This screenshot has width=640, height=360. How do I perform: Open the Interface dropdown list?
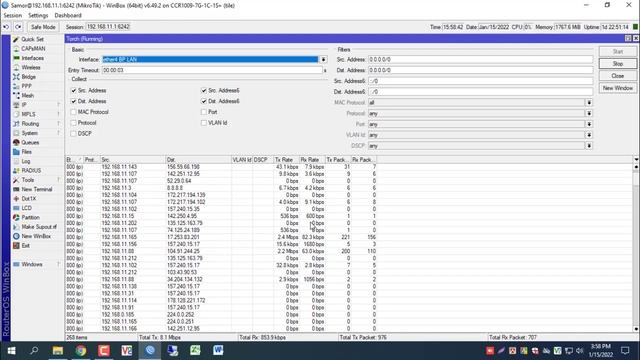click(x=323, y=60)
